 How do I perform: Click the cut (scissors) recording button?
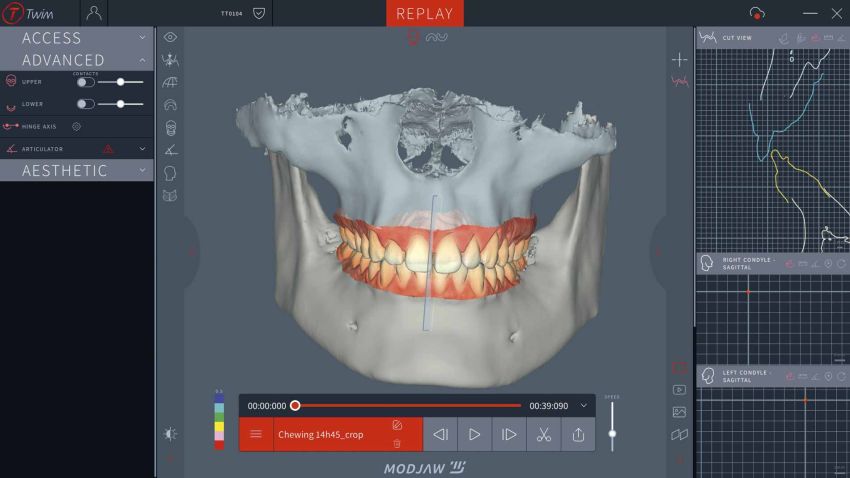[543, 434]
